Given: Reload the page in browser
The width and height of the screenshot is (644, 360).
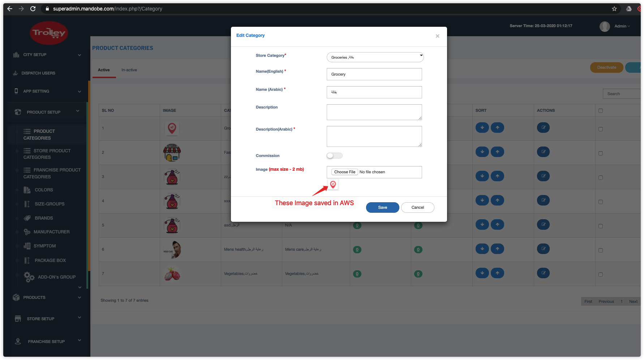Looking at the screenshot, I should (x=33, y=9).
